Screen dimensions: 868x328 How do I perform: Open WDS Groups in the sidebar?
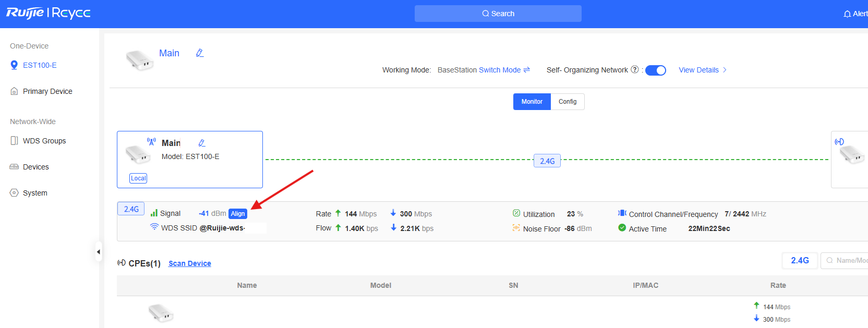(x=44, y=141)
